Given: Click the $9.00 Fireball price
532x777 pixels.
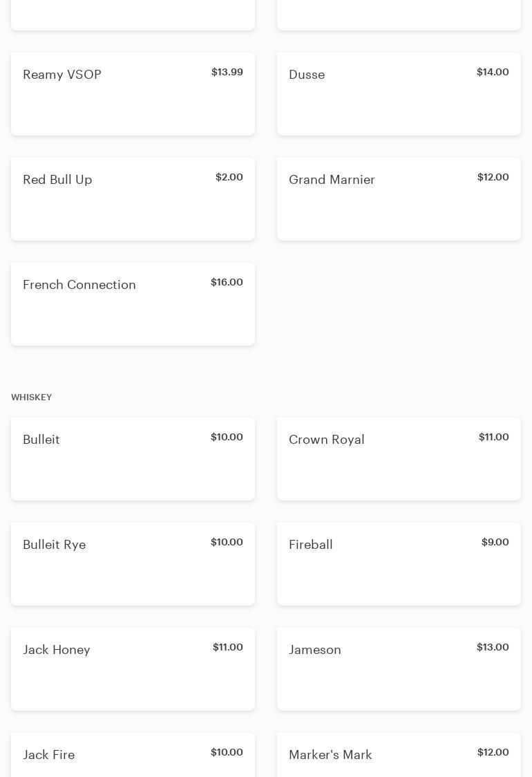Looking at the screenshot, I should [x=495, y=542].
